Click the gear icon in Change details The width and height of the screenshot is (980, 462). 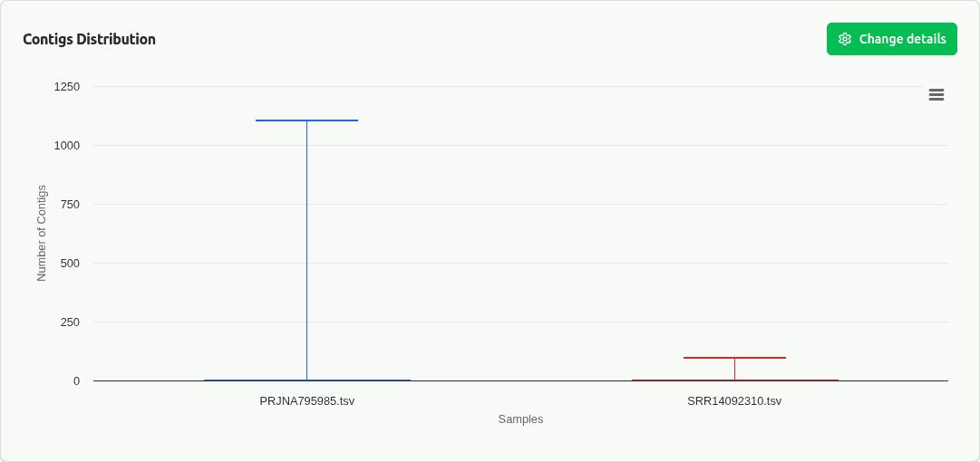[845, 39]
